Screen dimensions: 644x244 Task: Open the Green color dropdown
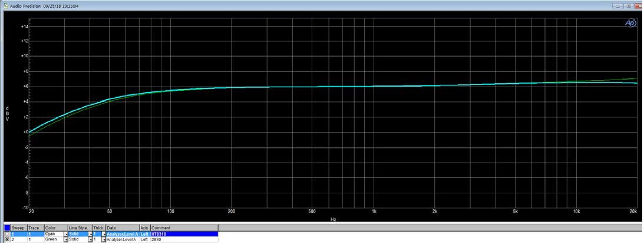tap(65, 240)
